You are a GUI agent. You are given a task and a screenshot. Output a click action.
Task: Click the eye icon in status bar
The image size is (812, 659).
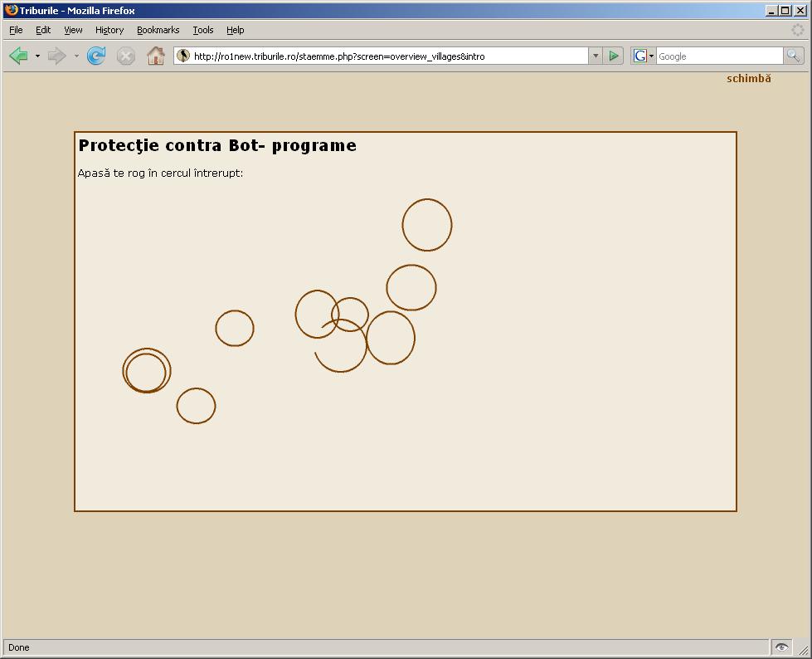pyautogui.click(x=781, y=647)
